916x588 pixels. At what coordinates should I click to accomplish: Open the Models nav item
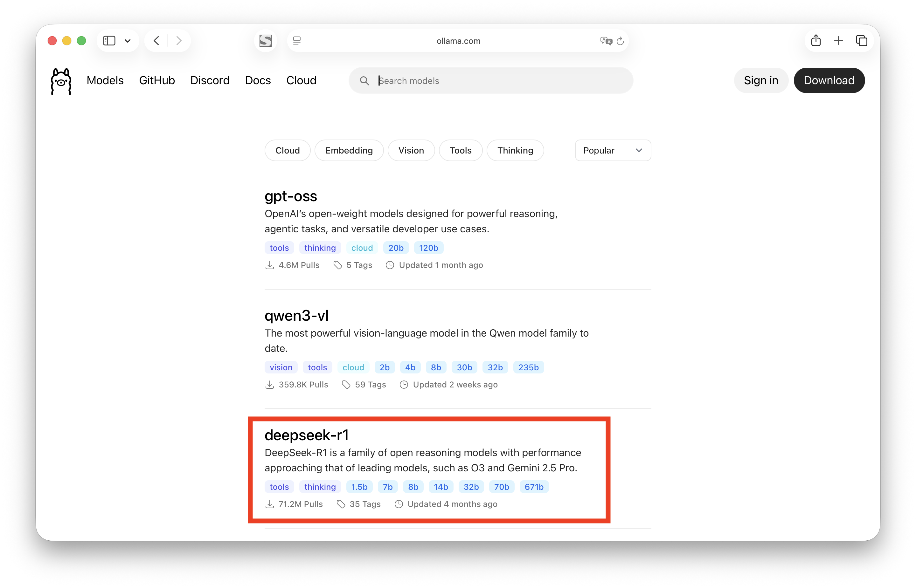point(105,80)
